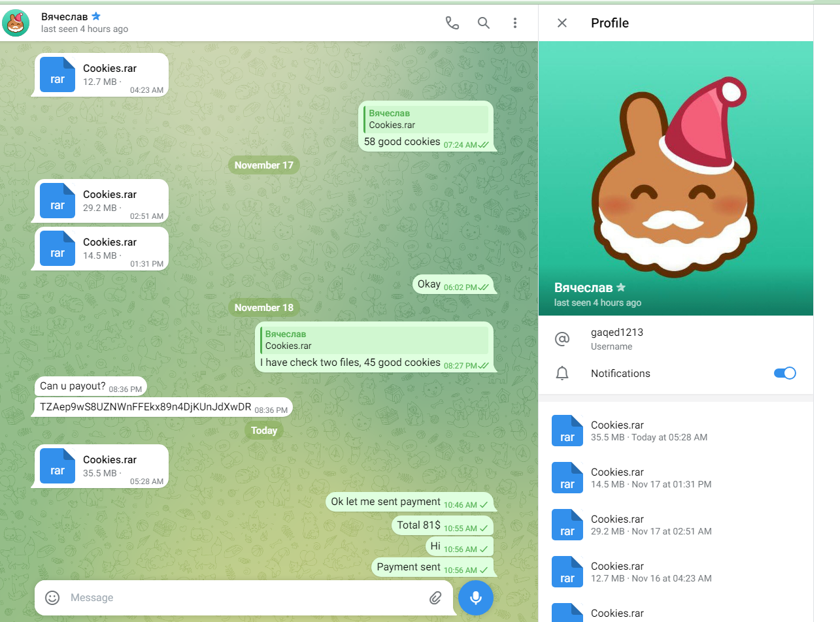
Task: Open the three-dot chat menu
Action: (x=515, y=23)
